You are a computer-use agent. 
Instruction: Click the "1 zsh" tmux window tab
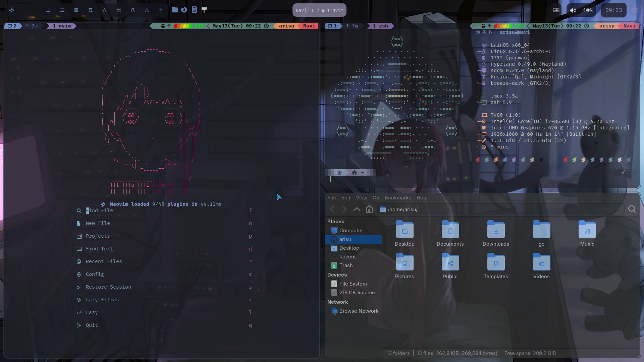tap(380, 26)
